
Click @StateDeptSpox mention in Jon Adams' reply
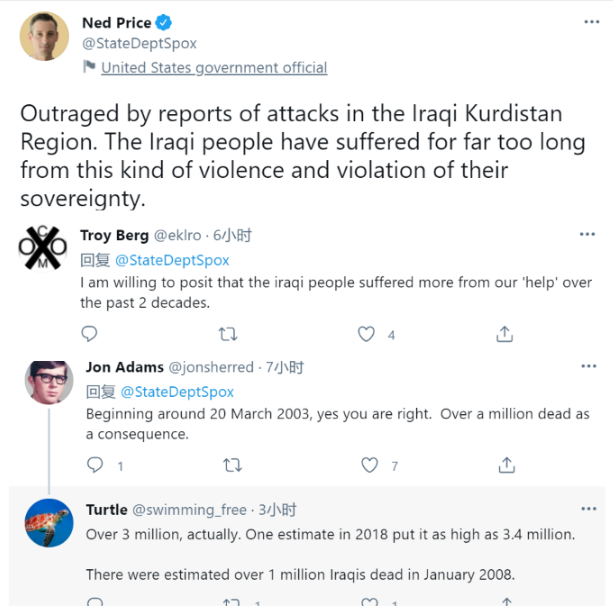pos(174,392)
